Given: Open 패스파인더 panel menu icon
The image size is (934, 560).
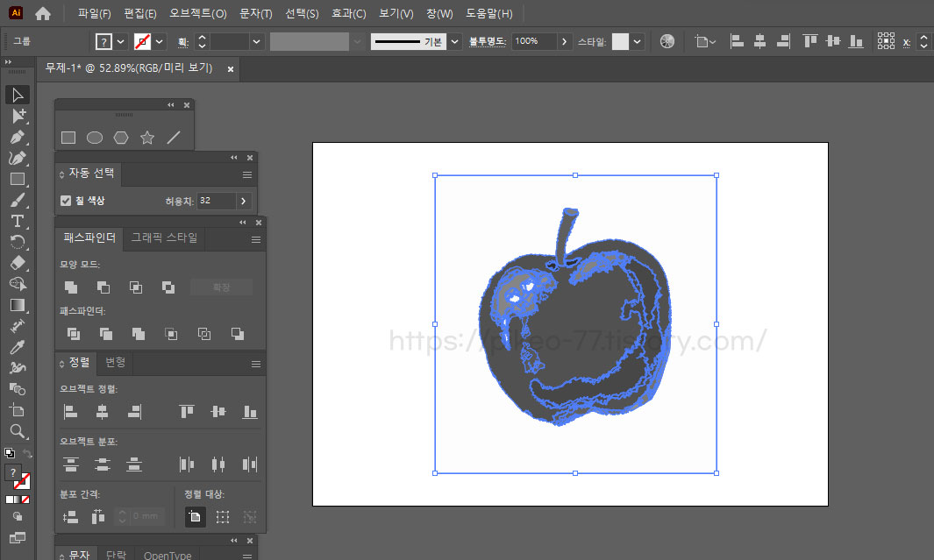Looking at the screenshot, I should pyautogui.click(x=255, y=239).
